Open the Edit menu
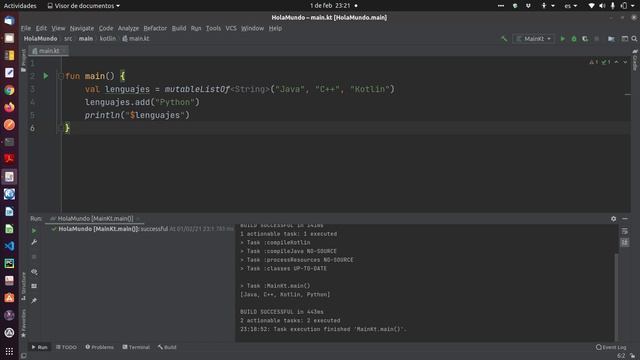This screenshot has width=640, height=360. [41, 28]
